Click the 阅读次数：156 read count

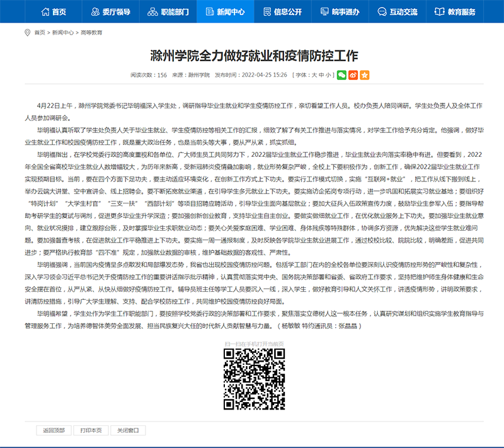149,75
